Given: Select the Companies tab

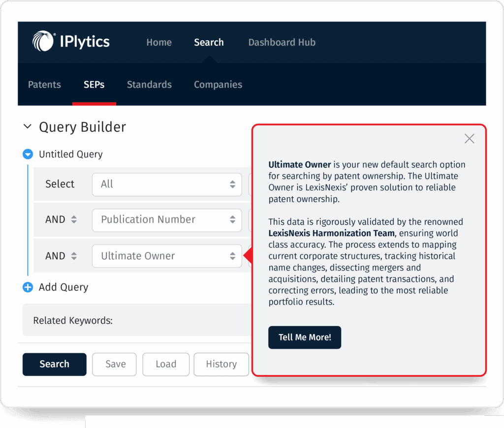Looking at the screenshot, I should [218, 85].
